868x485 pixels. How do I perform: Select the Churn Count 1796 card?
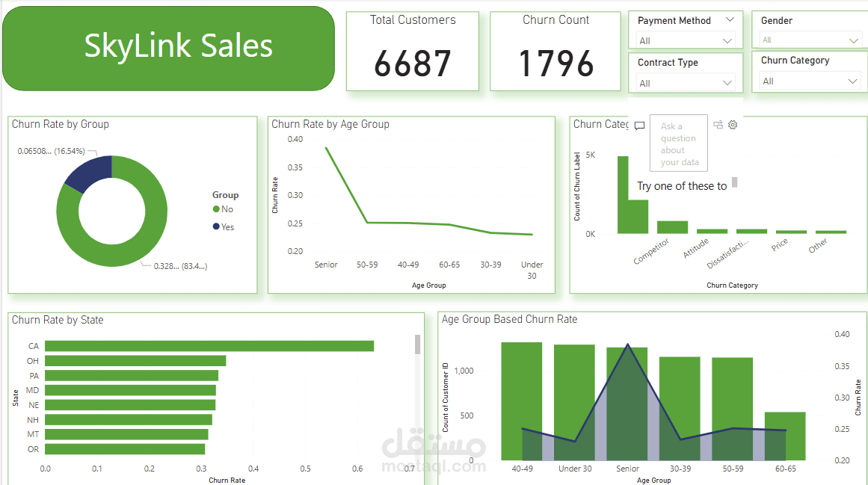[555, 51]
